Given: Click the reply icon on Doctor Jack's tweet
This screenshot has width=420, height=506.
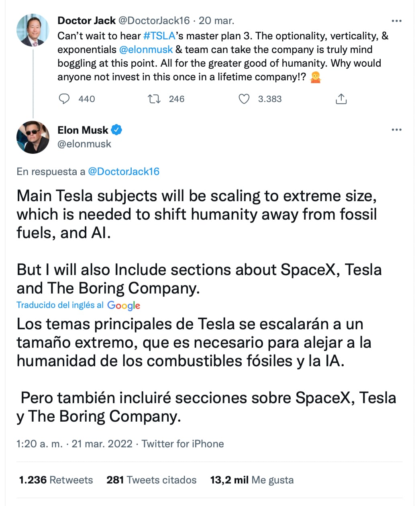Looking at the screenshot, I should [64, 99].
